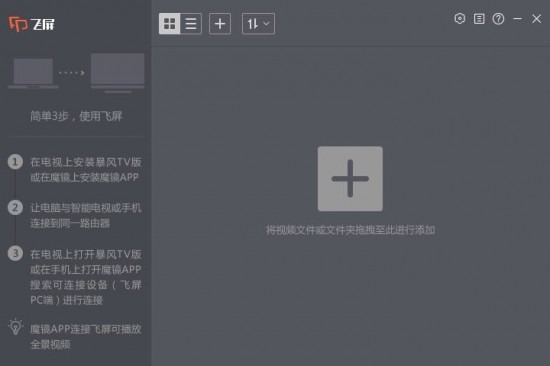Open the playlist document icon in title bar
This screenshot has height=366, width=550.
[479, 19]
